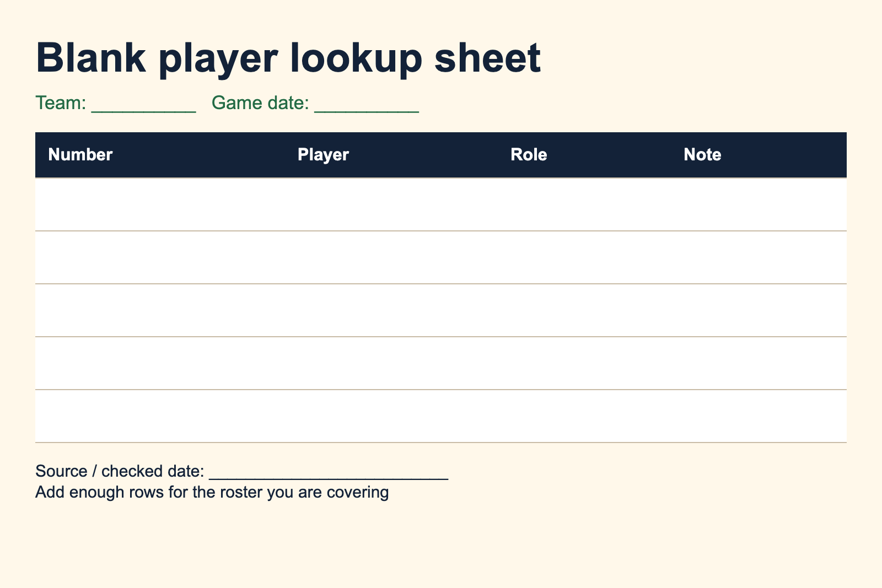The image size is (882, 588).
Task: Select the Role column header
Action: click(x=529, y=155)
